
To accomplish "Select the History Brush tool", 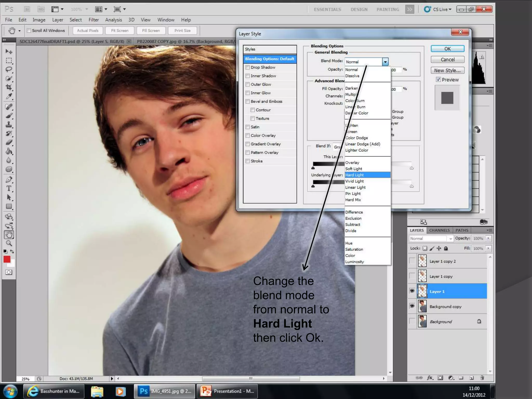I will 9,134.
